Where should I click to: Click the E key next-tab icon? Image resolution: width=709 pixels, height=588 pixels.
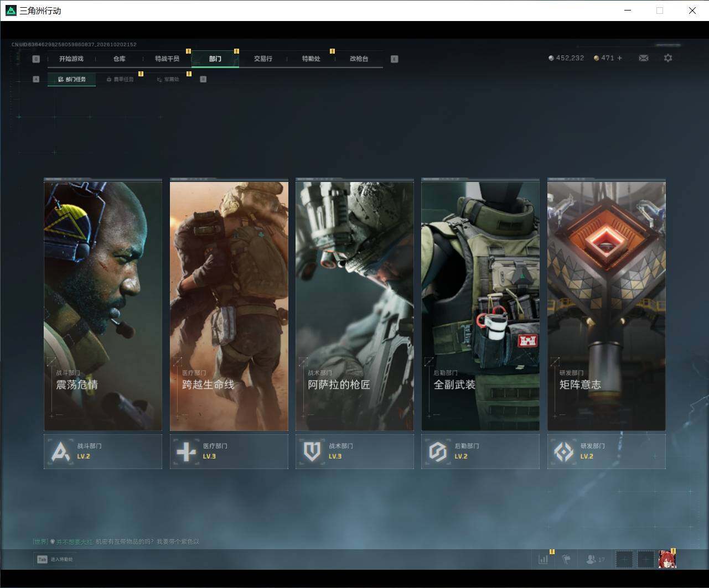point(394,59)
